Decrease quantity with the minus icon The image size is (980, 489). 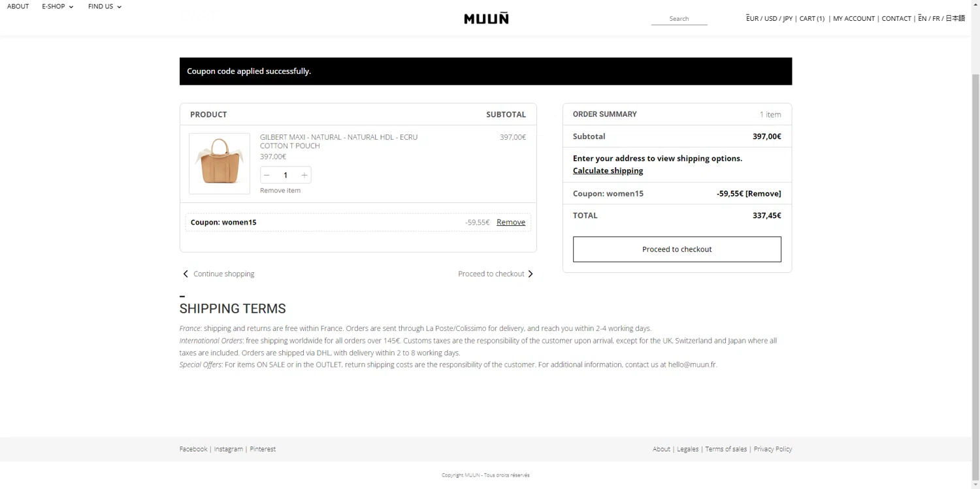(267, 175)
